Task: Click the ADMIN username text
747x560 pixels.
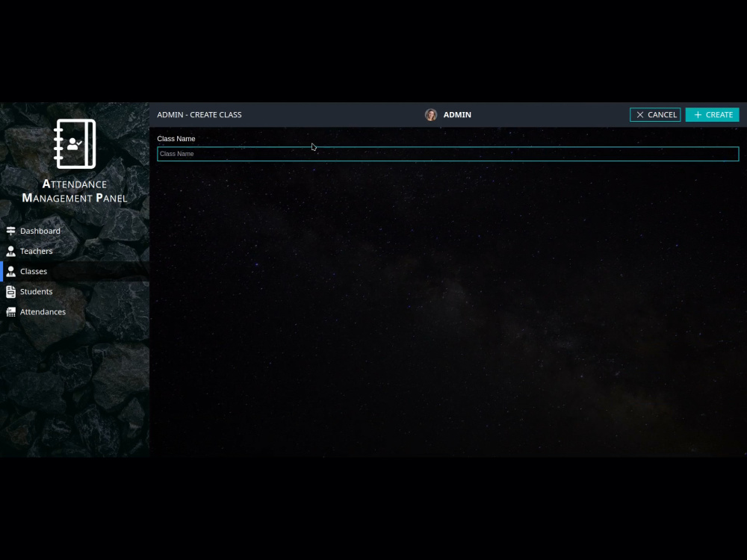Action: pos(457,115)
